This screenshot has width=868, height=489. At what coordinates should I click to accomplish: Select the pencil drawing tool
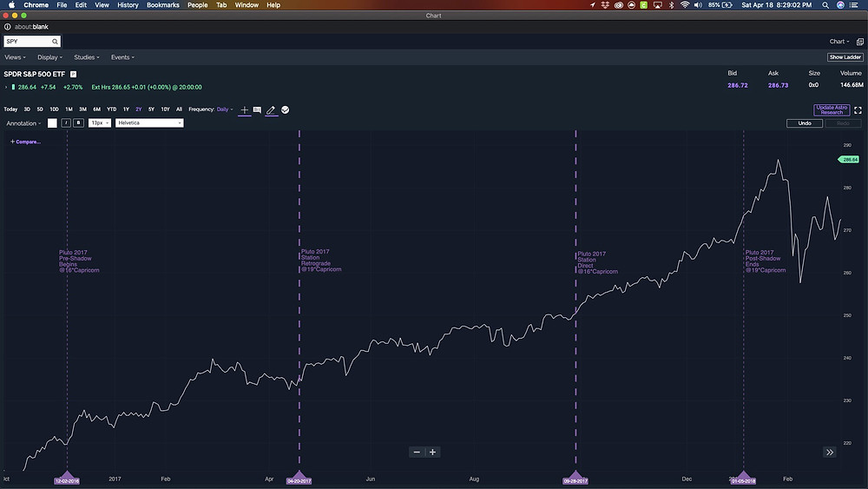(271, 109)
